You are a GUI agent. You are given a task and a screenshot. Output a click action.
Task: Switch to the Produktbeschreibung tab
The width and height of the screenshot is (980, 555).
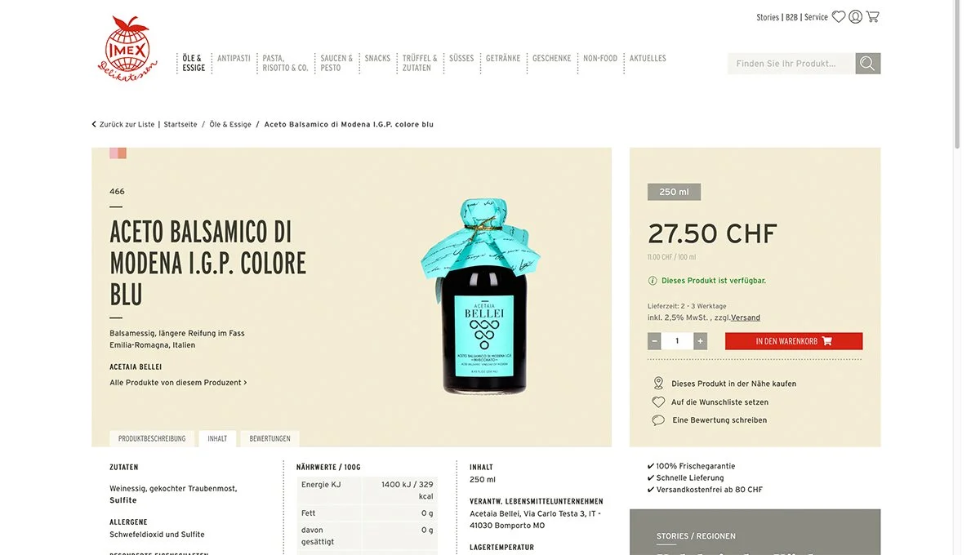point(152,439)
